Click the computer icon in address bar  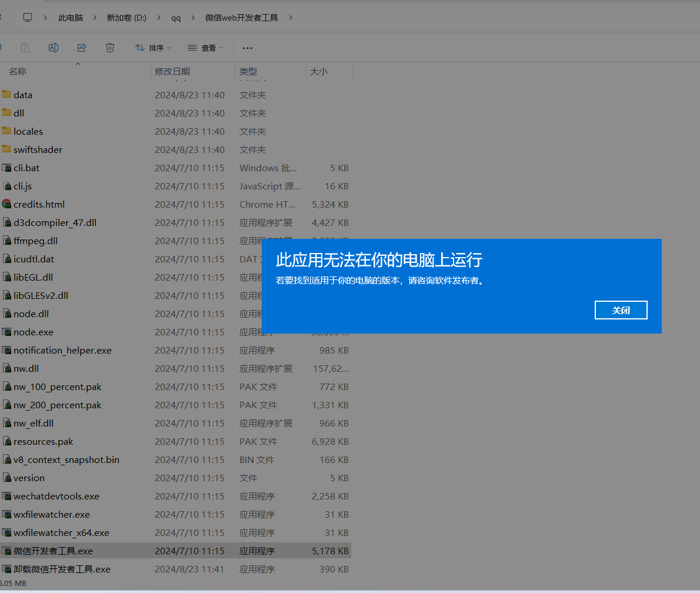click(x=28, y=18)
